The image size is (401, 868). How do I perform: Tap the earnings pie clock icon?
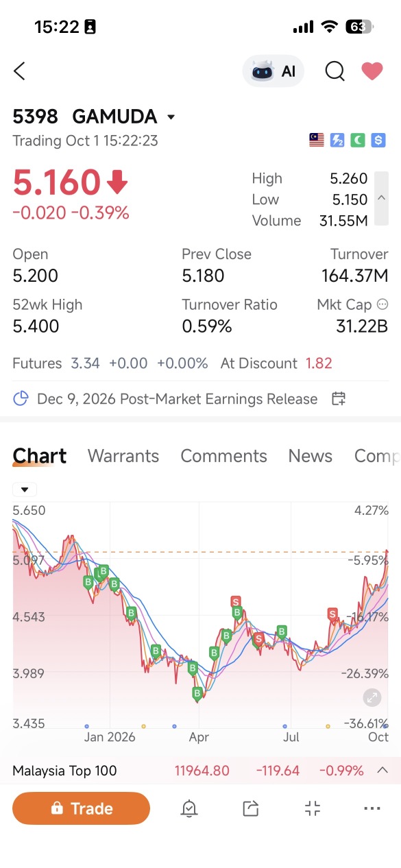21,398
